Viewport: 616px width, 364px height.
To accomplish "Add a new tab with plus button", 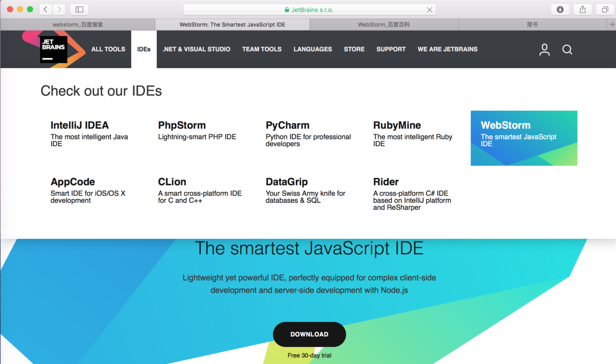I will tap(612, 24).
